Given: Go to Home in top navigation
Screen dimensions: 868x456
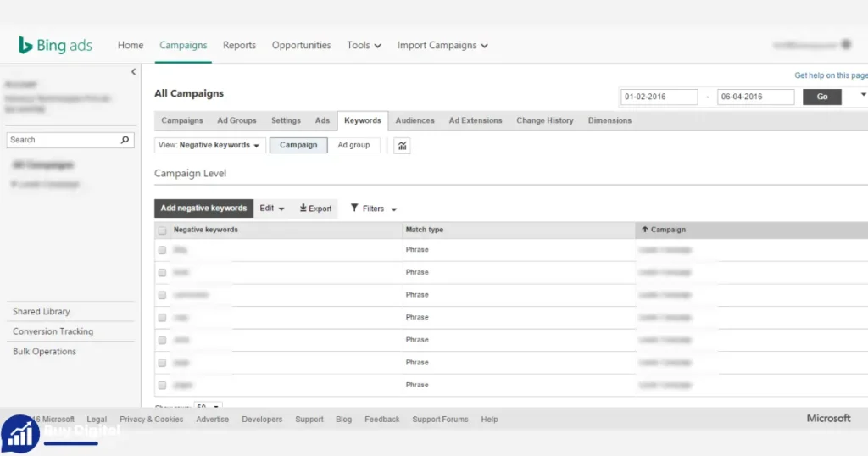Looking at the screenshot, I should 130,46.
